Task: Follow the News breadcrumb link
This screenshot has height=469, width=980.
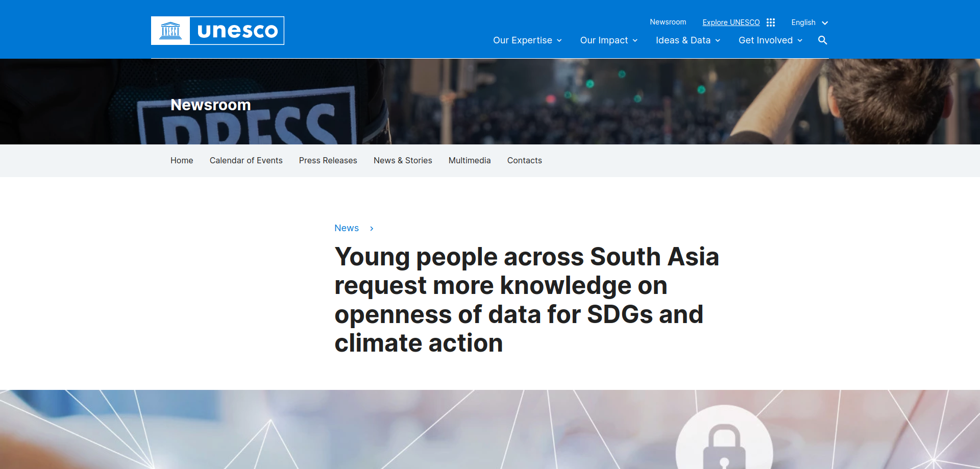Action: point(347,228)
